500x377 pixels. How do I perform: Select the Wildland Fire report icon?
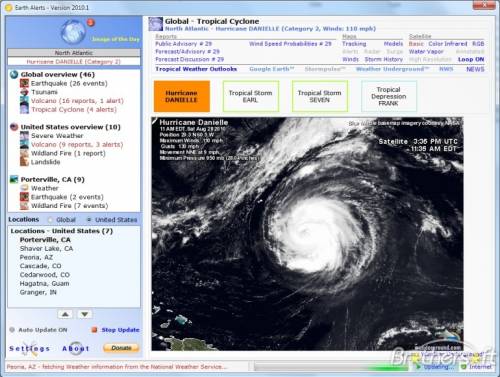point(24,153)
